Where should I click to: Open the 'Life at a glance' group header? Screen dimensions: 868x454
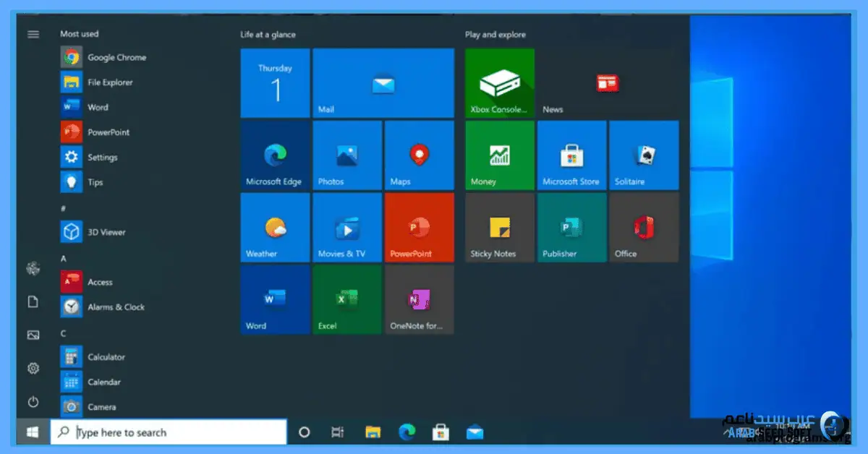(x=268, y=35)
